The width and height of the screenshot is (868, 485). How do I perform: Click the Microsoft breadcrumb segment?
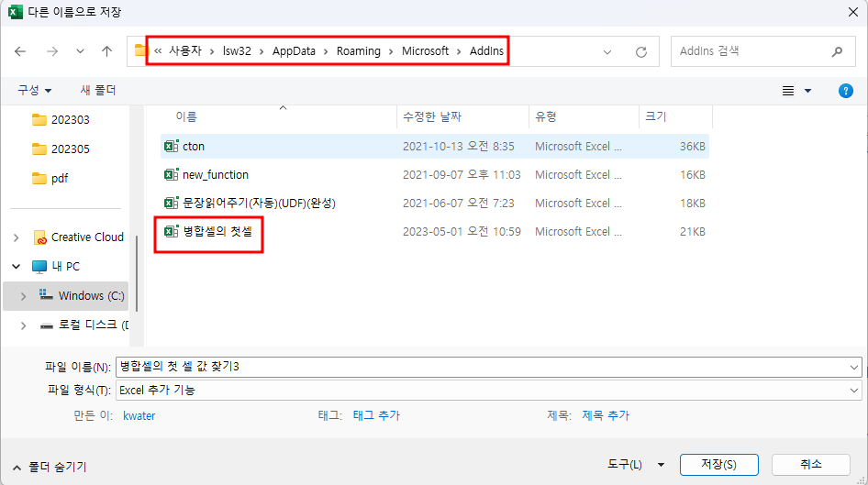pos(425,50)
